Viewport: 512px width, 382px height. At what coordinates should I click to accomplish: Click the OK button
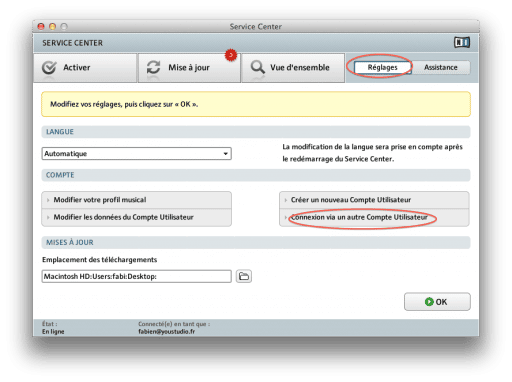[437, 302]
